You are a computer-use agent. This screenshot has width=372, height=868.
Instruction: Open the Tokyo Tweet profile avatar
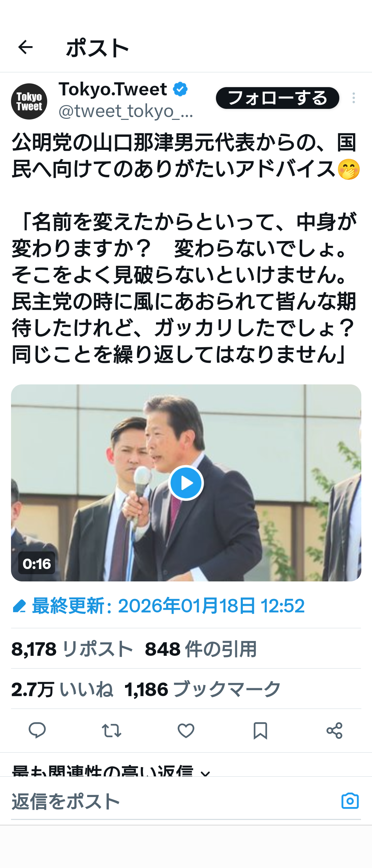pos(29,102)
